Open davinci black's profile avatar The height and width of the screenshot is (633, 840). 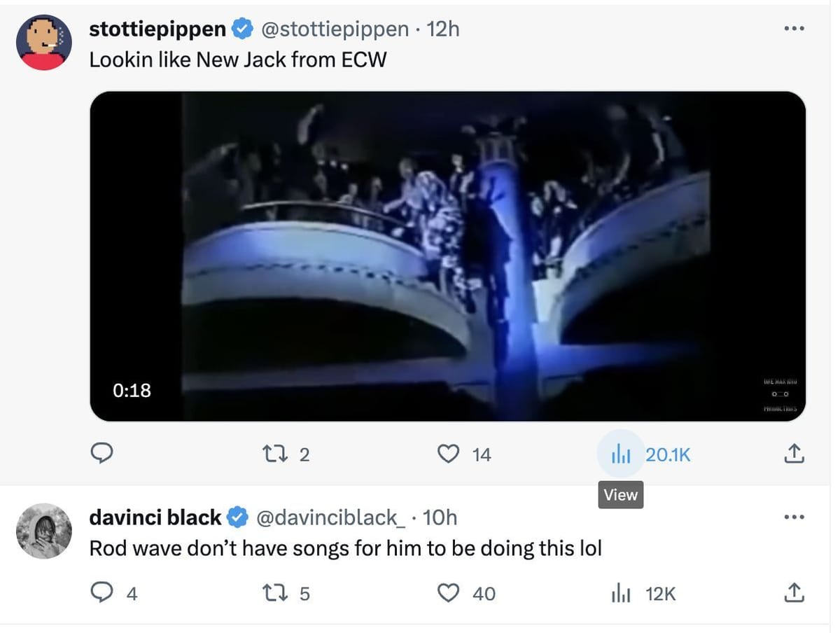pos(44,531)
